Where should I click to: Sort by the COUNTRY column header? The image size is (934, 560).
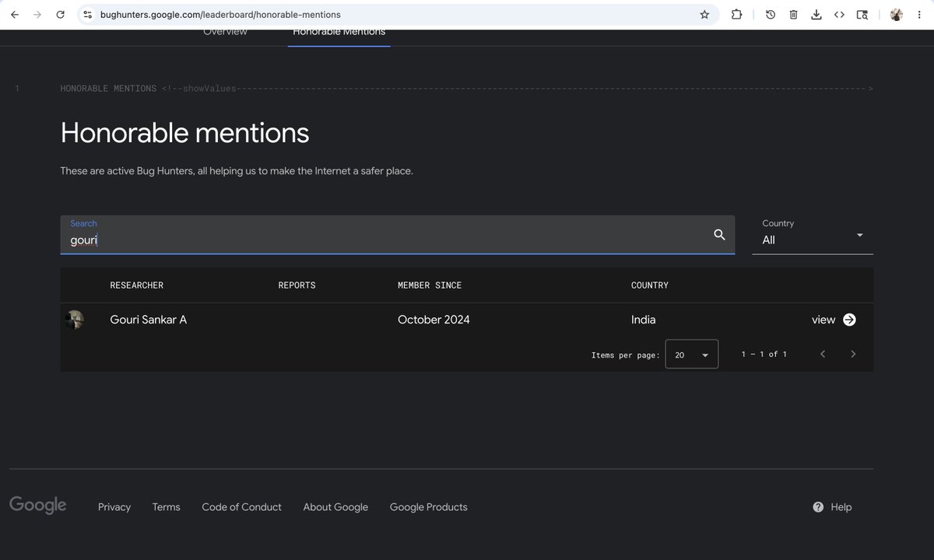click(x=650, y=285)
